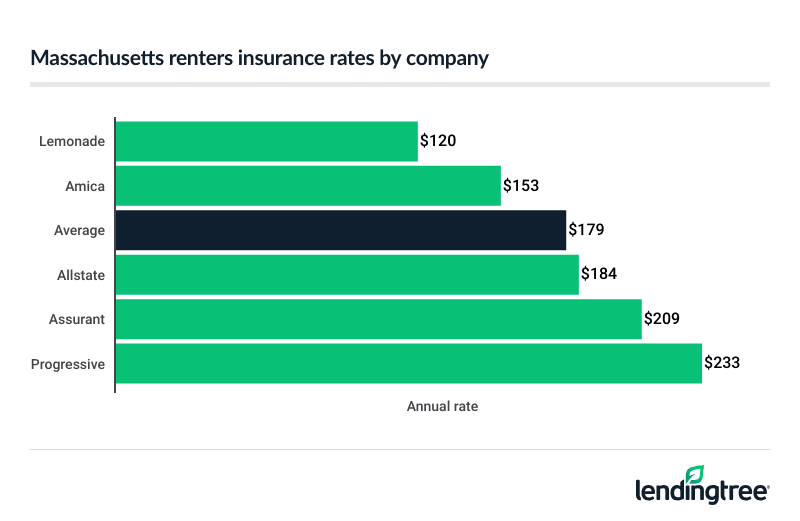Click the Progressive axis label
The image size is (800, 521).
tap(68, 364)
